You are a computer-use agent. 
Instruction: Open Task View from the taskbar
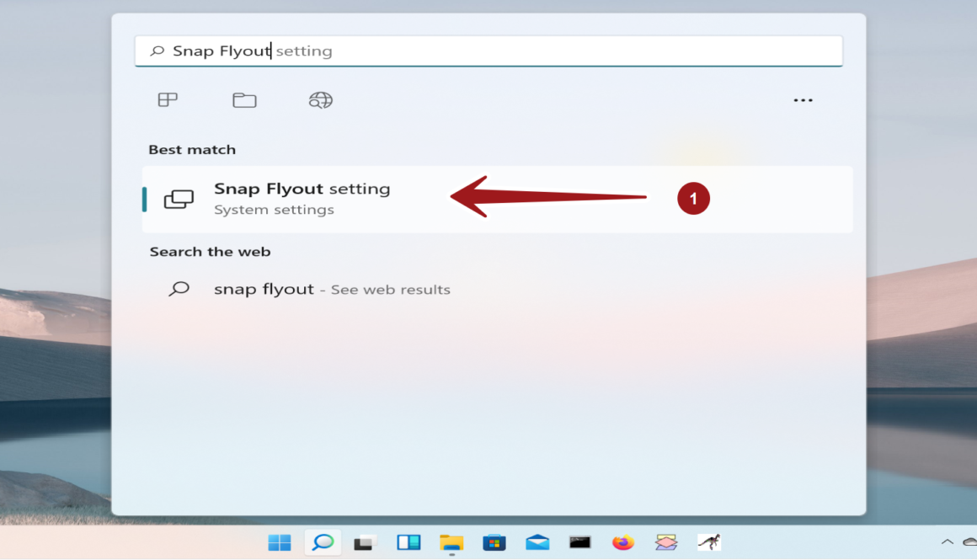click(364, 542)
